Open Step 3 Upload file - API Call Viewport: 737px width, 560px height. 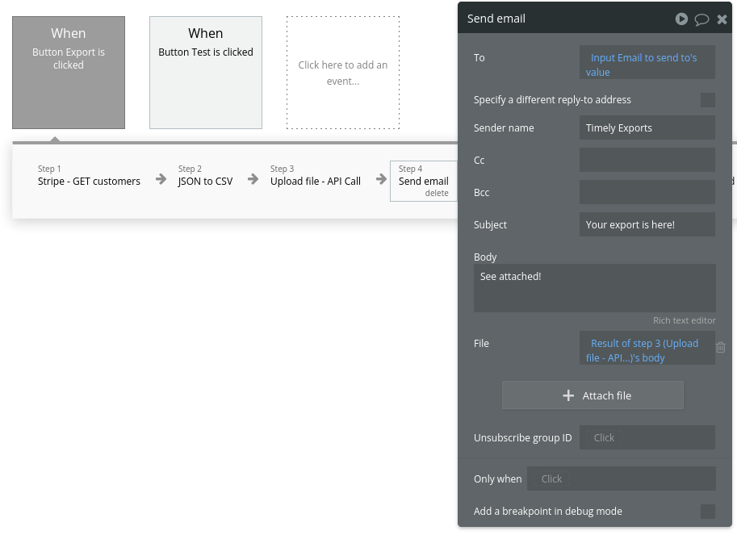click(316, 176)
